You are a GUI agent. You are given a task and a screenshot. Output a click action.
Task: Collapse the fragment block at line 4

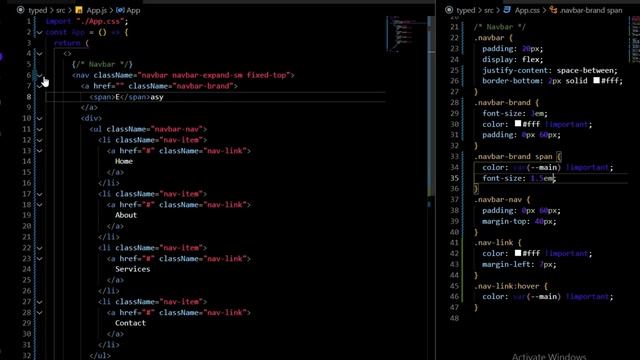click(x=40, y=53)
